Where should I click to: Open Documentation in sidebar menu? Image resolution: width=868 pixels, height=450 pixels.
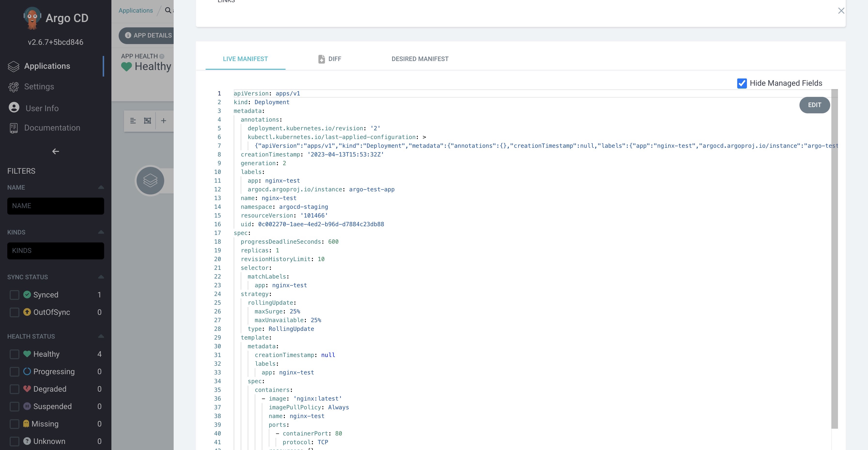52,128
